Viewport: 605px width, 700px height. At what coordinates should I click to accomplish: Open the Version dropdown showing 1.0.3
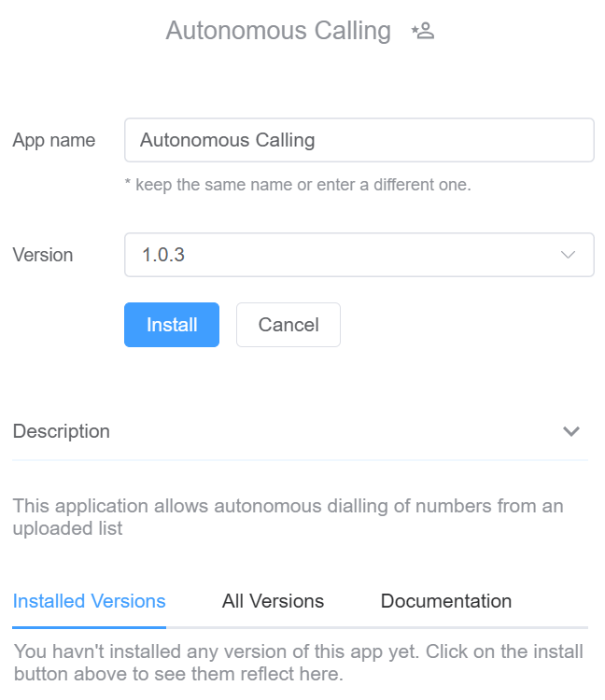coord(359,255)
